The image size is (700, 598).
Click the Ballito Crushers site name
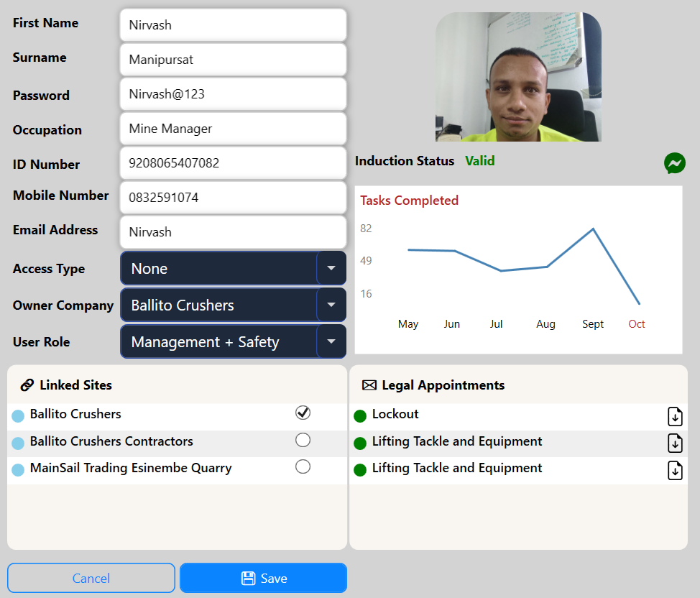pyautogui.click(x=75, y=414)
